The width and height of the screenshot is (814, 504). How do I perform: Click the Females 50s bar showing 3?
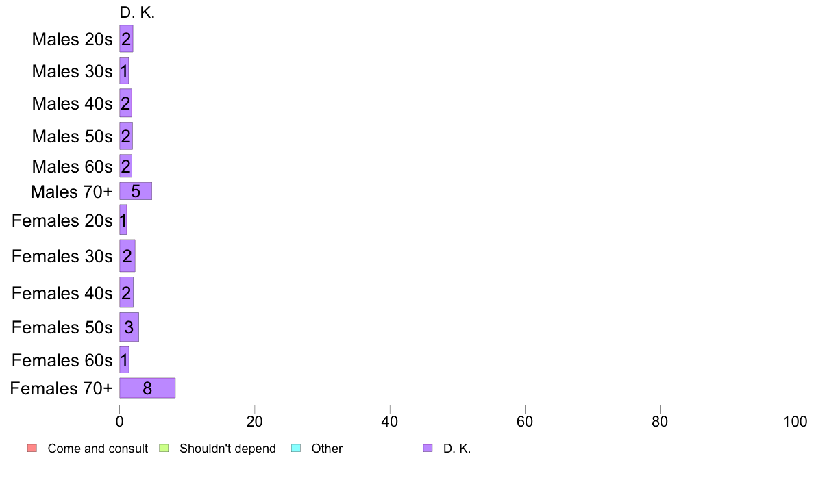click(x=129, y=327)
